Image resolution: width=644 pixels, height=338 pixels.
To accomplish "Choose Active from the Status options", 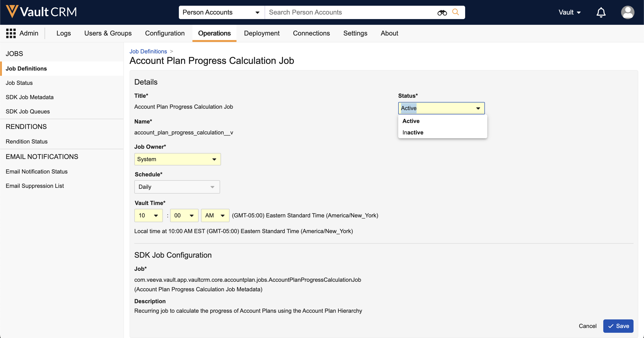I will 411,121.
